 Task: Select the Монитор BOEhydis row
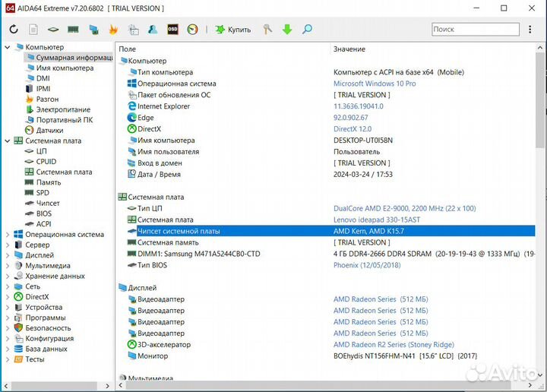[x=330, y=356]
